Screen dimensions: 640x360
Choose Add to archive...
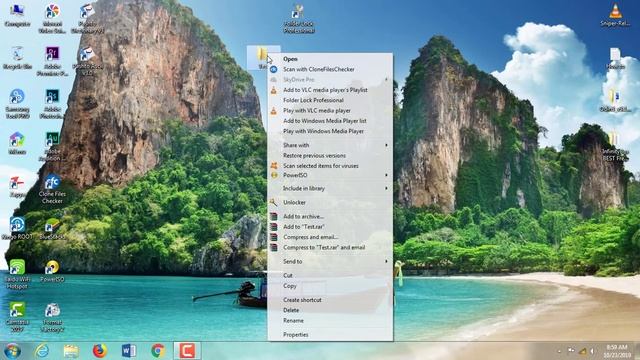pos(330,216)
